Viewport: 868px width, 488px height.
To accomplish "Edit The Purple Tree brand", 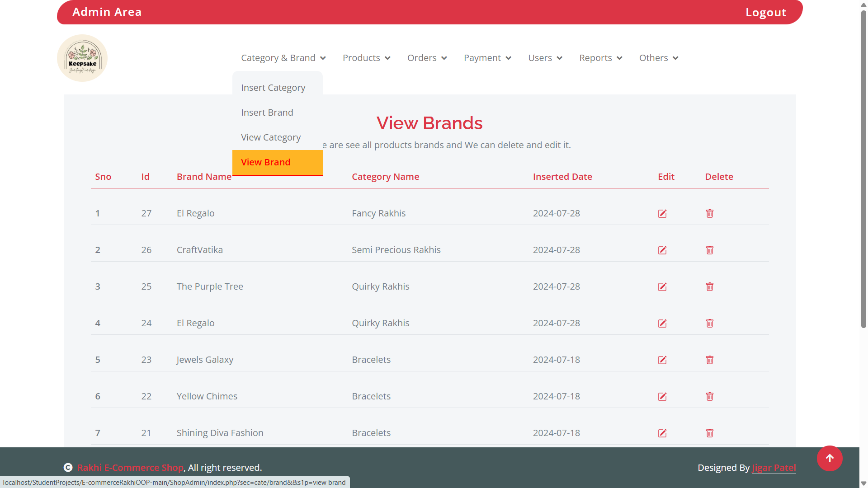I will [662, 287].
